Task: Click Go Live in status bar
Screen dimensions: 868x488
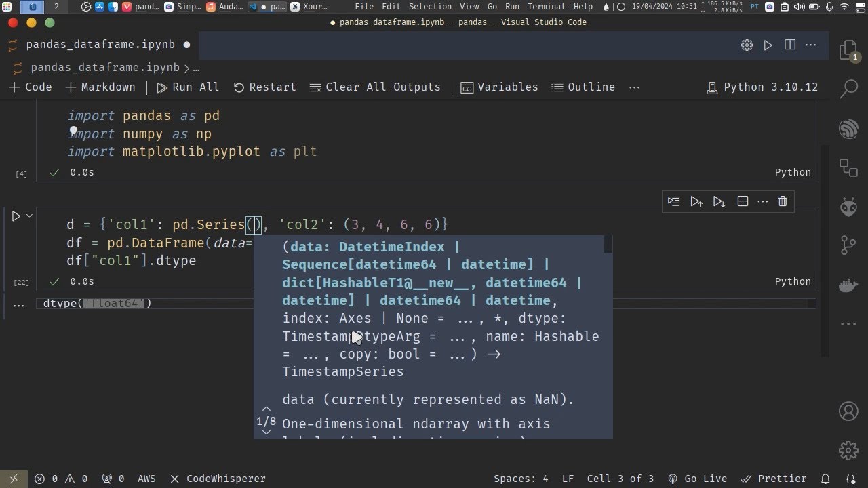Action: (697, 479)
